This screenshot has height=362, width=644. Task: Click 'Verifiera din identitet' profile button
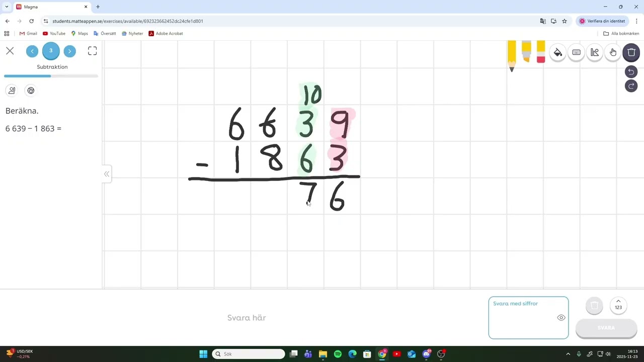pos(602,21)
